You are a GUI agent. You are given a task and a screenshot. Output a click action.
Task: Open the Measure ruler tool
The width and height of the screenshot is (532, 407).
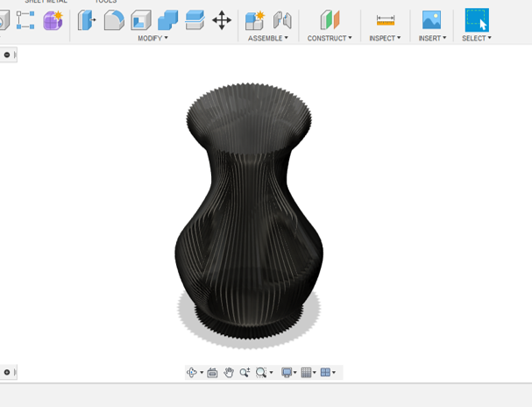click(x=386, y=20)
